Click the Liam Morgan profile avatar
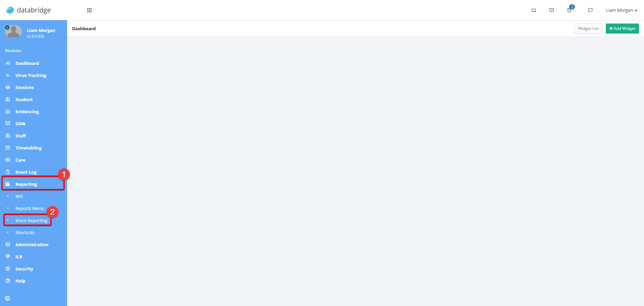644x306 pixels. (x=13, y=32)
